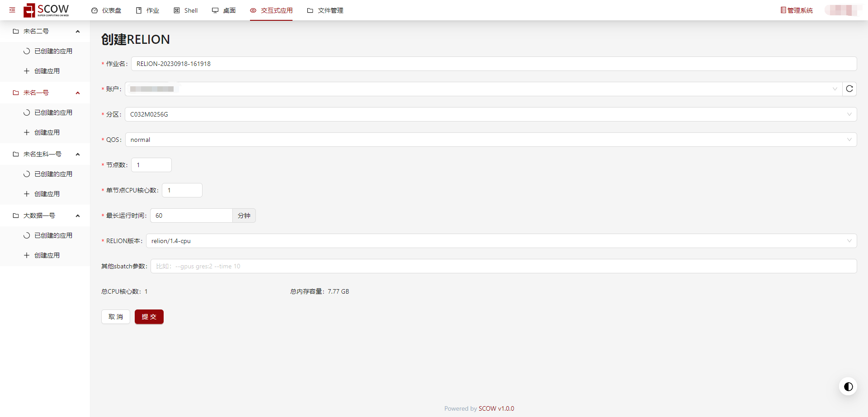The width and height of the screenshot is (868, 417).
Task: Open the 作业 jobs menu
Action: [x=147, y=10]
